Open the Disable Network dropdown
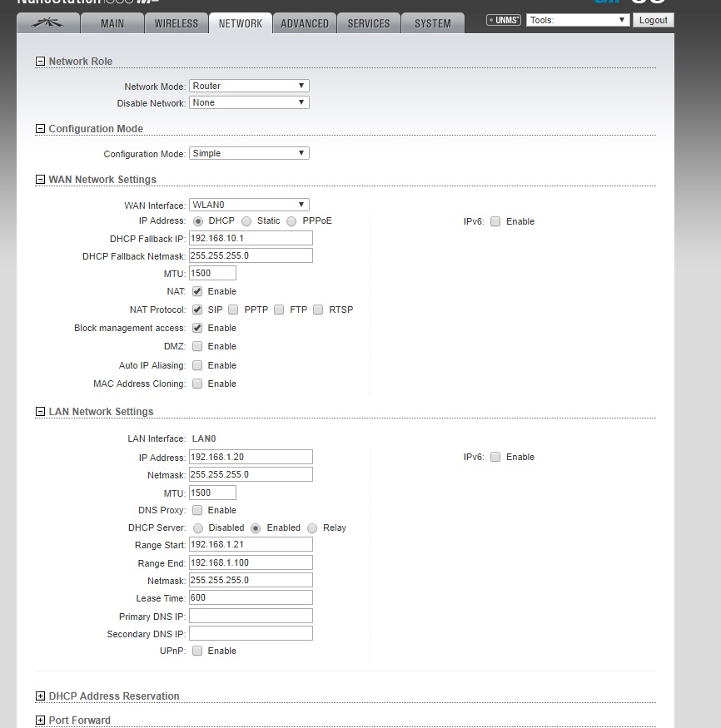The width and height of the screenshot is (721, 728). 249,102
